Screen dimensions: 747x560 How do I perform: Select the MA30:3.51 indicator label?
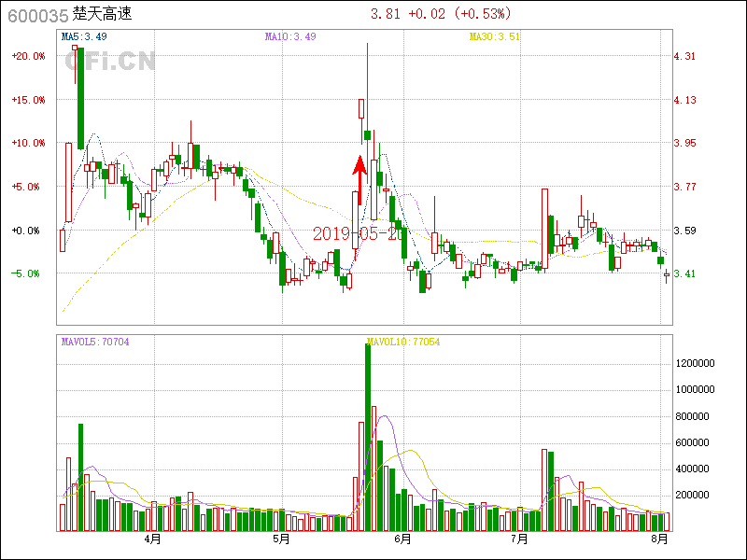[494, 36]
